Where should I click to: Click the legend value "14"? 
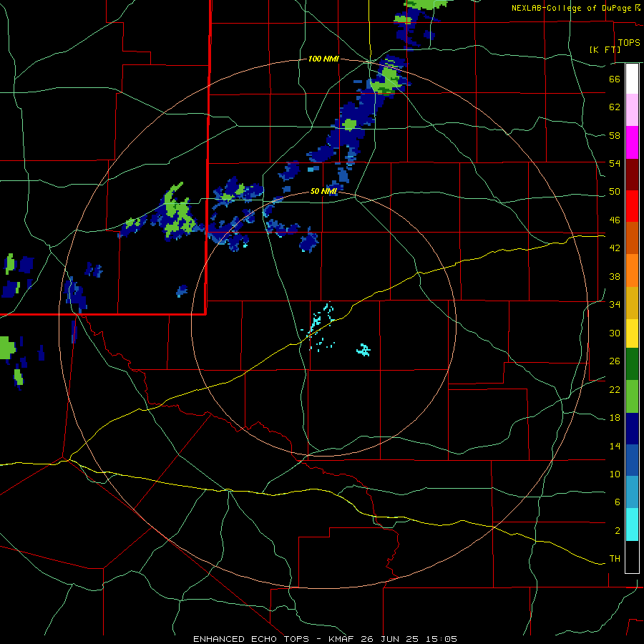pos(615,446)
